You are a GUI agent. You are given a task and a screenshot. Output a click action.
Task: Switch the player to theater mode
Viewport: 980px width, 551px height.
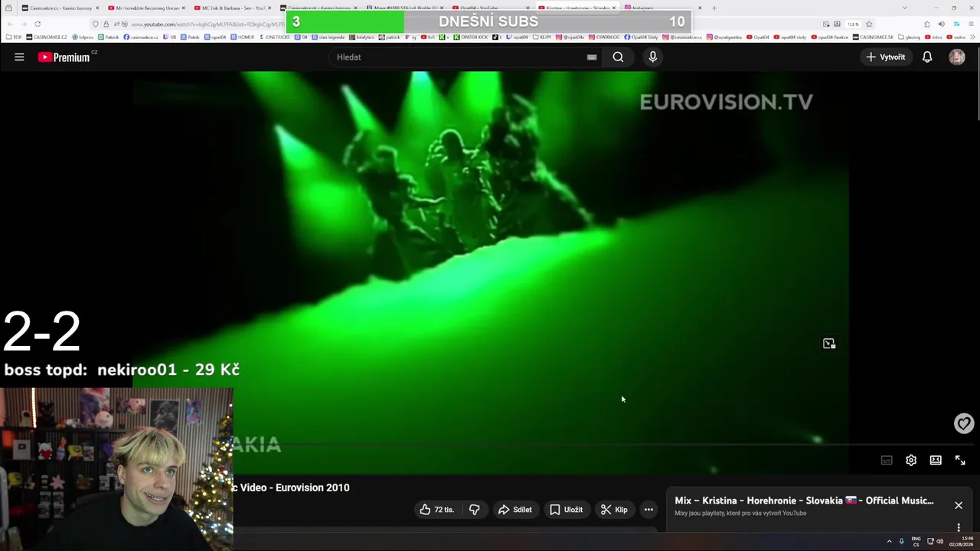coord(936,460)
